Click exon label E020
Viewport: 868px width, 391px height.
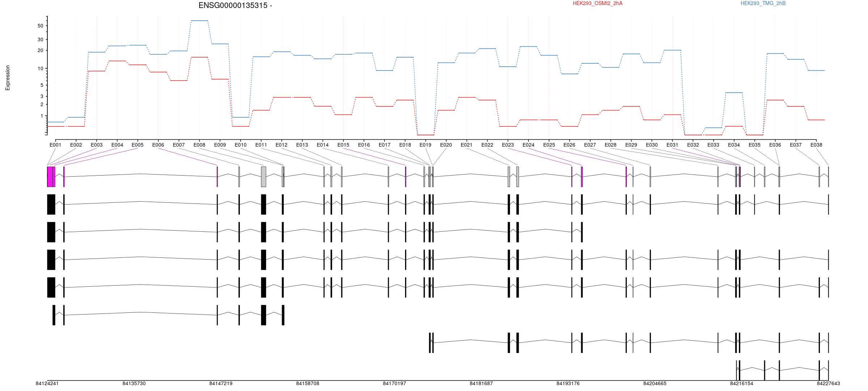pyautogui.click(x=446, y=145)
